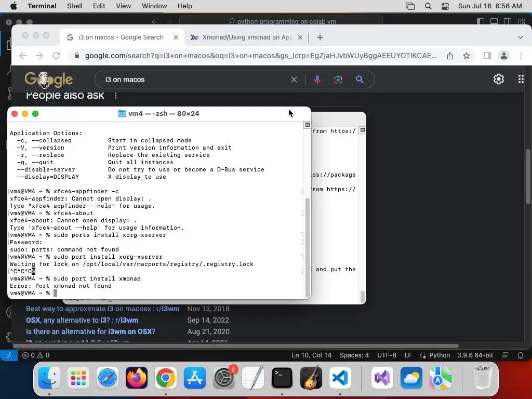The width and height of the screenshot is (532, 399).
Task: Click the Google logo
Action: [x=48, y=79]
